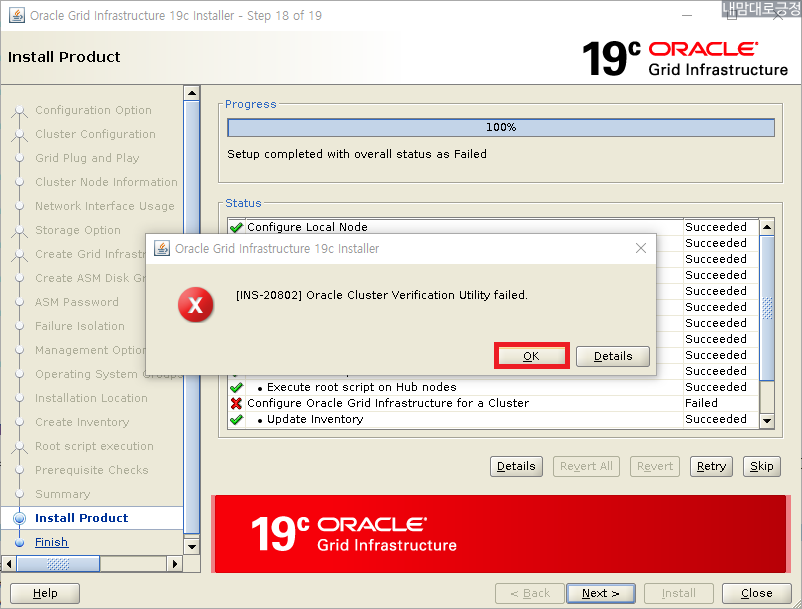Viewport: 802px width, 609px height.
Task: Select Installation Location step
Action: coord(91,398)
